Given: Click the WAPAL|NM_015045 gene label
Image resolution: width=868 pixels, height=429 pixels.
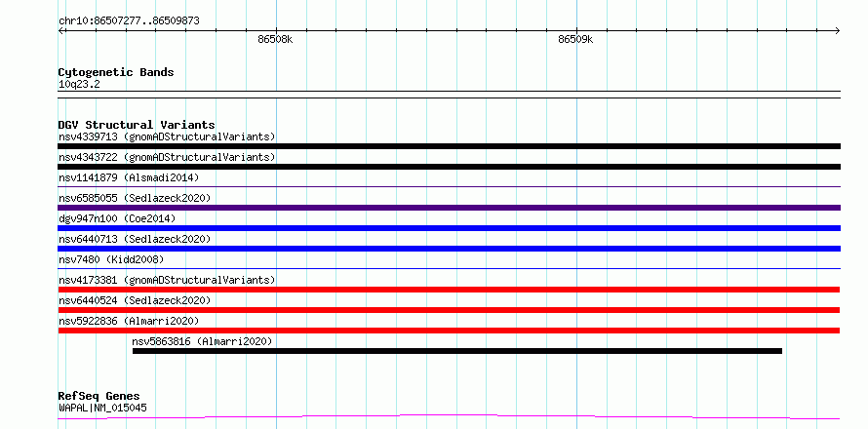Looking at the screenshot, I should pyautogui.click(x=102, y=409).
